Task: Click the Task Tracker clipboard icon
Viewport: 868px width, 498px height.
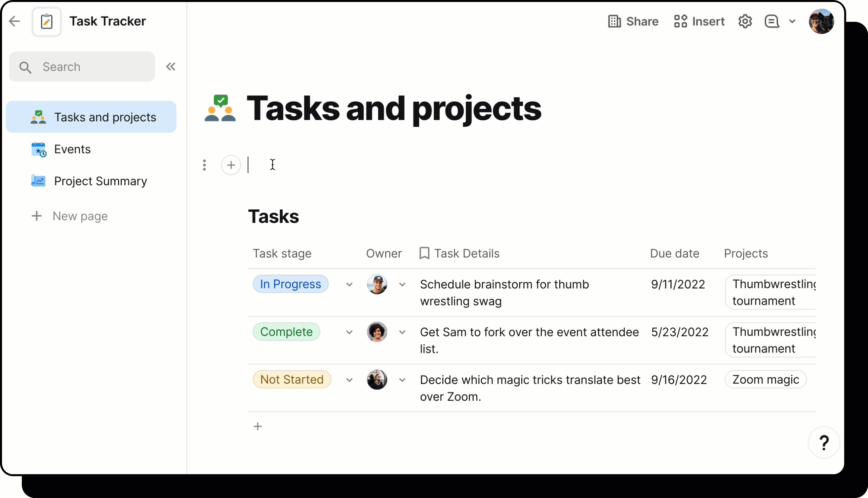Action: pyautogui.click(x=47, y=21)
